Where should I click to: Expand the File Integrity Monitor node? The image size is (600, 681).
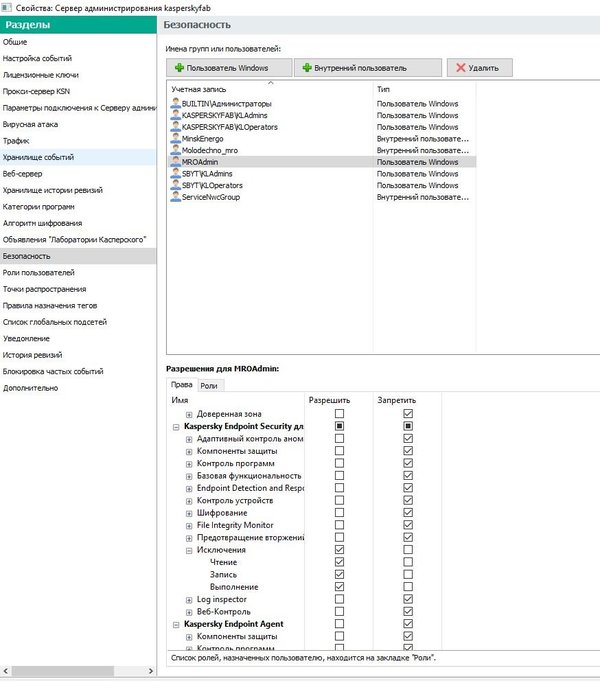[189, 526]
